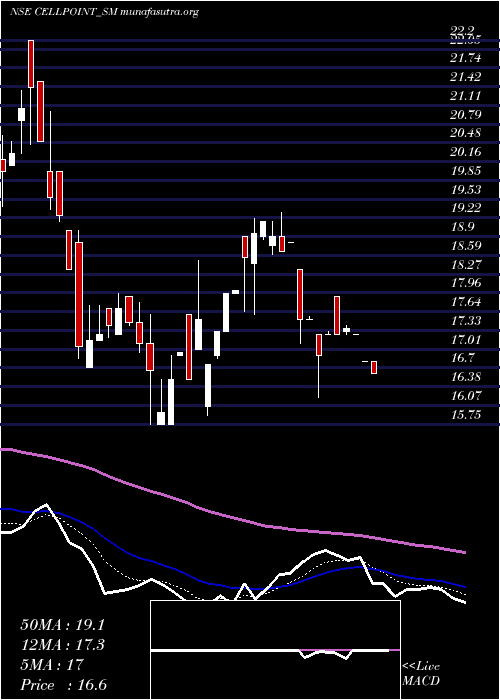Click the 50MA : 19.1 reading
Image resolution: width=500 pixels, height=700 pixels.
pyautogui.click(x=64, y=625)
